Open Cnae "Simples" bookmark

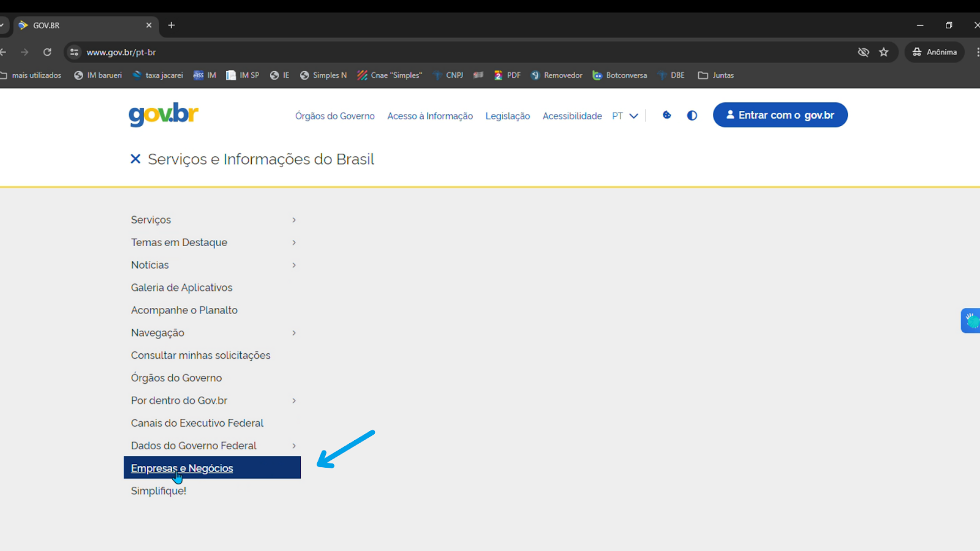(x=390, y=75)
